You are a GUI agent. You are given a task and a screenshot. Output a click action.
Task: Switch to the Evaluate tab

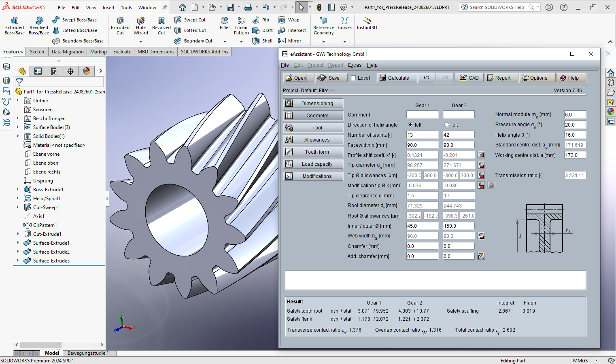pyautogui.click(x=122, y=51)
